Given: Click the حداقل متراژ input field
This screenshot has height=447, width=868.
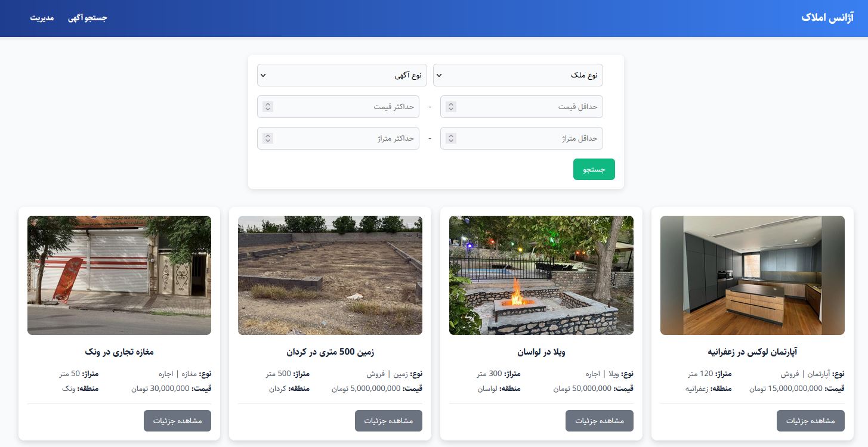Looking at the screenshot, I should pyautogui.click(x=521, y=138).
